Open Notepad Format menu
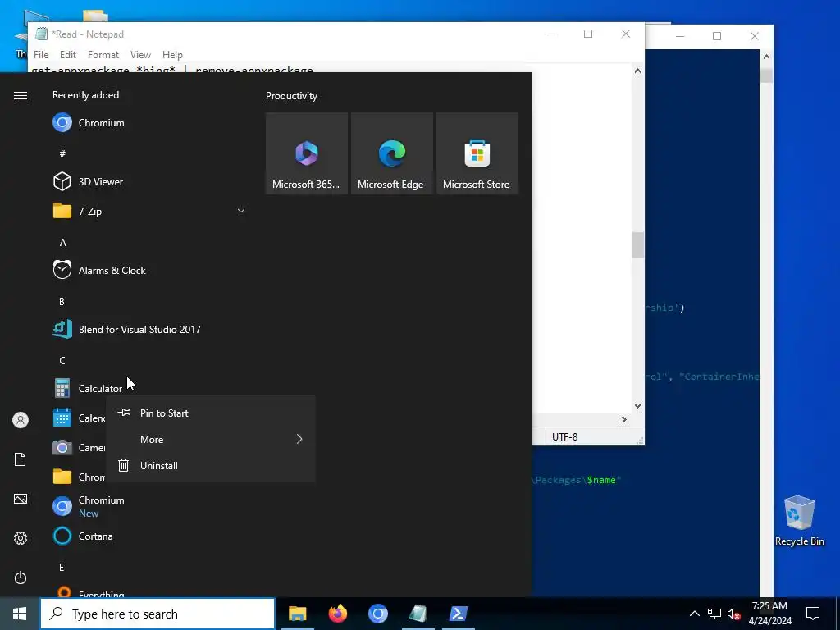The image size is (840, 630). tap(103, 55)
